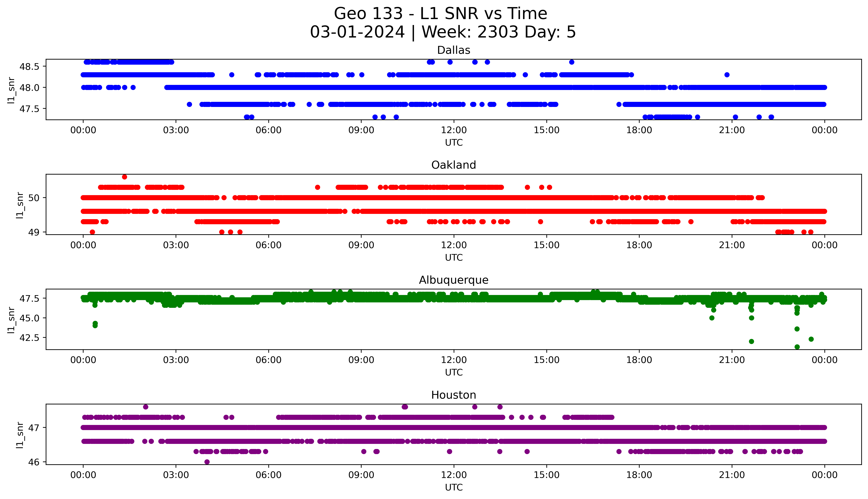868x499 pixels.
Task: Click the UTC axis label under Dallas plot
Action: click(x=454, y=143)
